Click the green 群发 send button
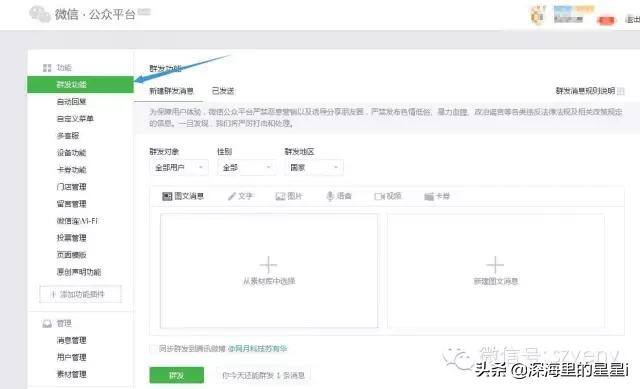640x389 pixels. pos(177,375)
